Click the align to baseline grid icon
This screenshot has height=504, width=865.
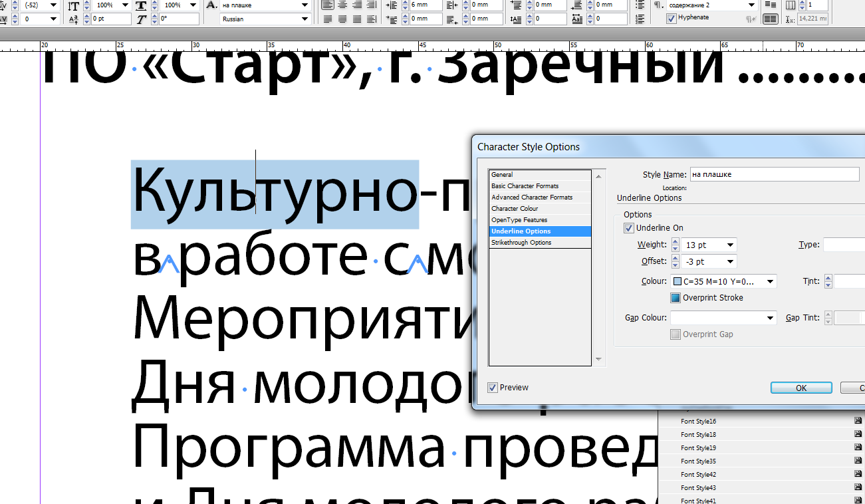click(771, 19)
